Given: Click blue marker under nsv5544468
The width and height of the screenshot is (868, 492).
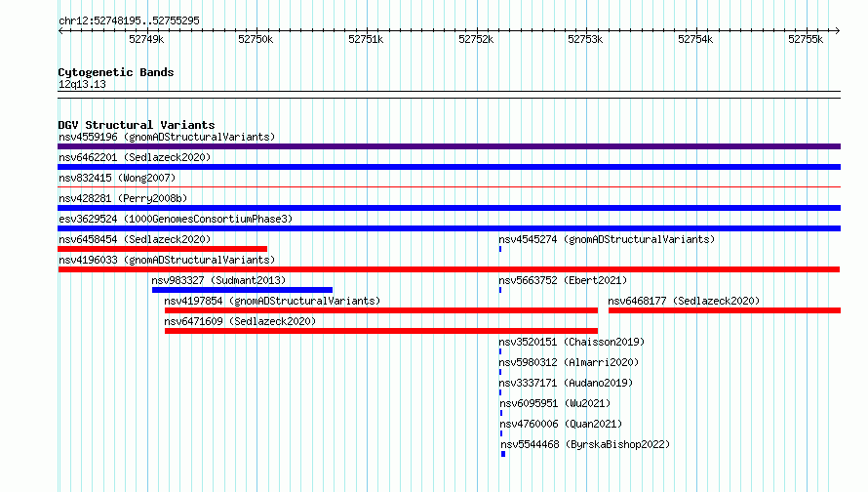Looking at the screenshot, I should (x=502, y=454).
